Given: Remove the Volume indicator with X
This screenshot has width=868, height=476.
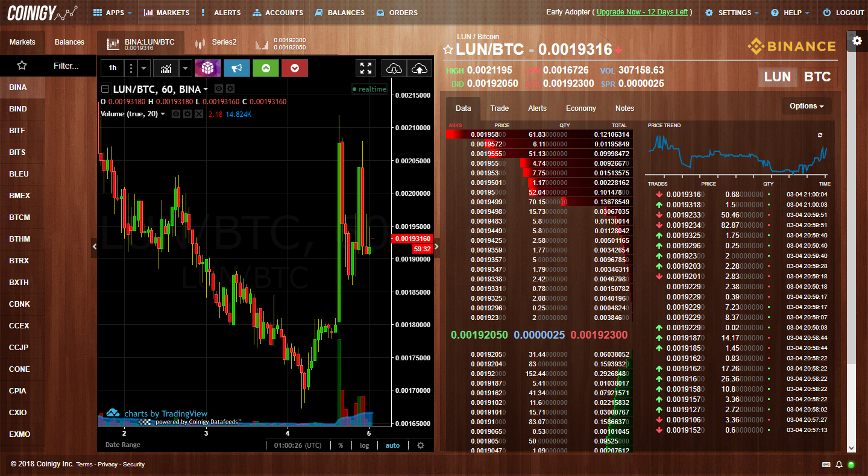Looking at the screenshot, I should click(198, 114).
